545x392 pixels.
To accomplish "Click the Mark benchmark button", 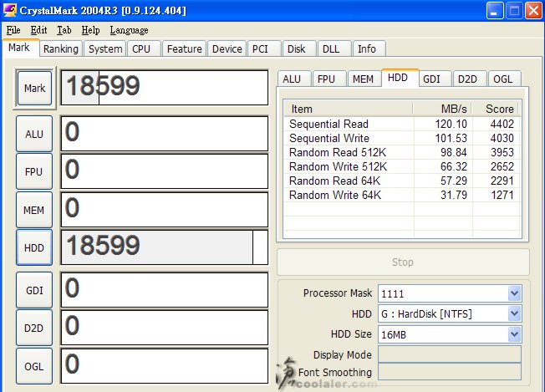I will pyautogui.click(x=34, y=89).
